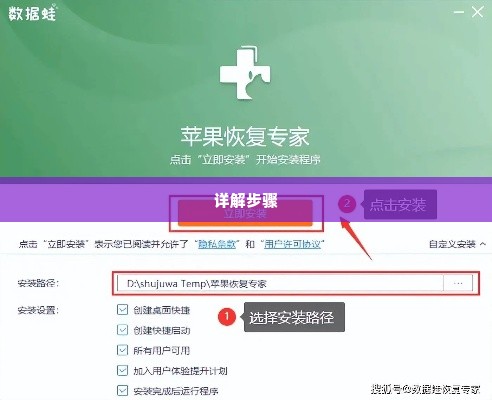The image size is (492, 400).
Task: Click the 立即安装 button
Action: [x=245, y=213]
